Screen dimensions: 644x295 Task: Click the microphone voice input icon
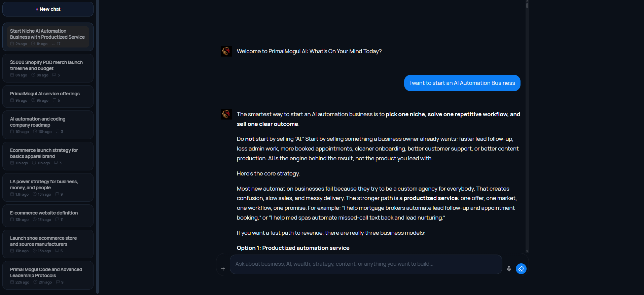(x=509, y=268)
